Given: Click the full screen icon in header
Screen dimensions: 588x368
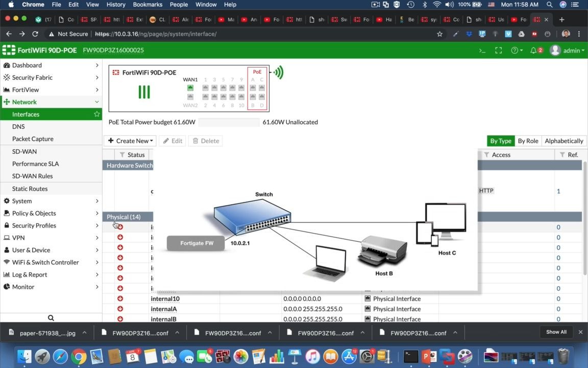Looking at the screenshot, I should pyautogui.click(x=499, y=51).
